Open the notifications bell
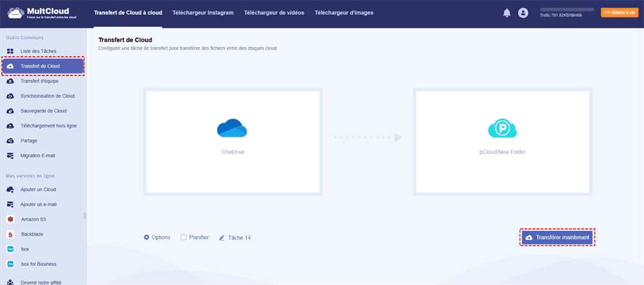This screenshot has width=644, height=285. click(506, 13)
